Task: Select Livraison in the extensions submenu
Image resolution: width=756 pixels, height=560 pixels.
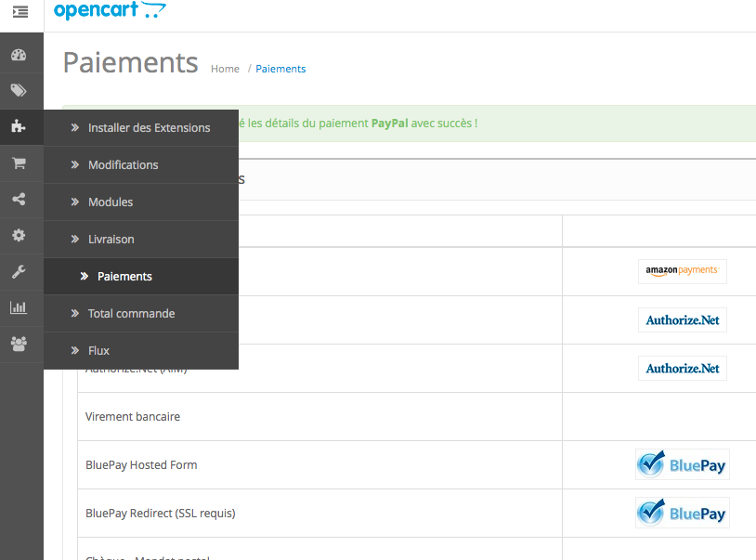Action: coord(141,239)
